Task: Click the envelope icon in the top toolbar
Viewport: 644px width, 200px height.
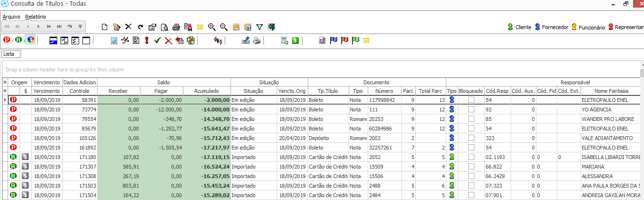Action: [200, 27]
